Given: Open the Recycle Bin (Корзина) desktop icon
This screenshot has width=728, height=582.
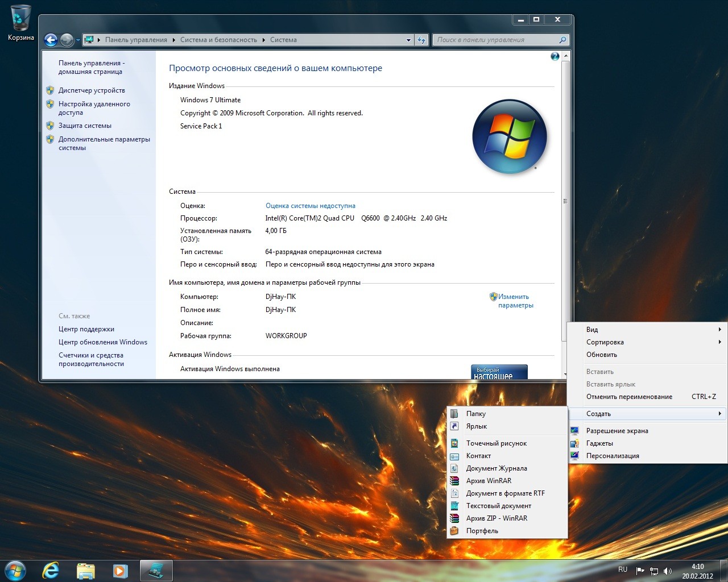Looking at the screenshot, I should coord(21,23).
